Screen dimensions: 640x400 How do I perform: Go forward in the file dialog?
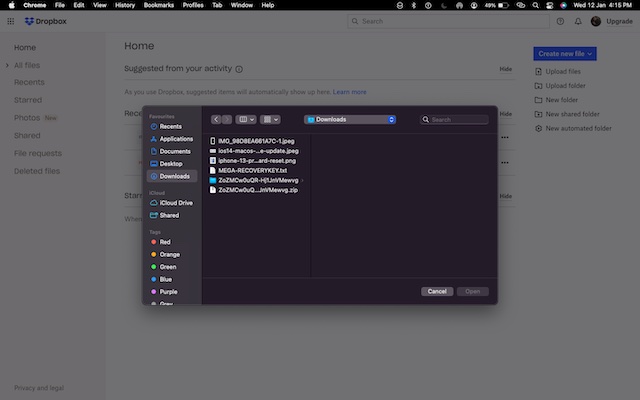[227, 119]
